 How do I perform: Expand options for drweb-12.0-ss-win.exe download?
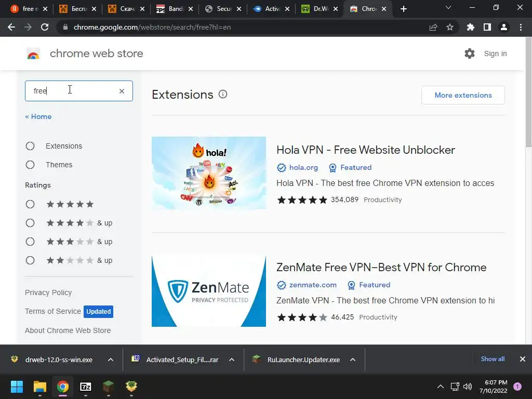click(x=111, y=360)
